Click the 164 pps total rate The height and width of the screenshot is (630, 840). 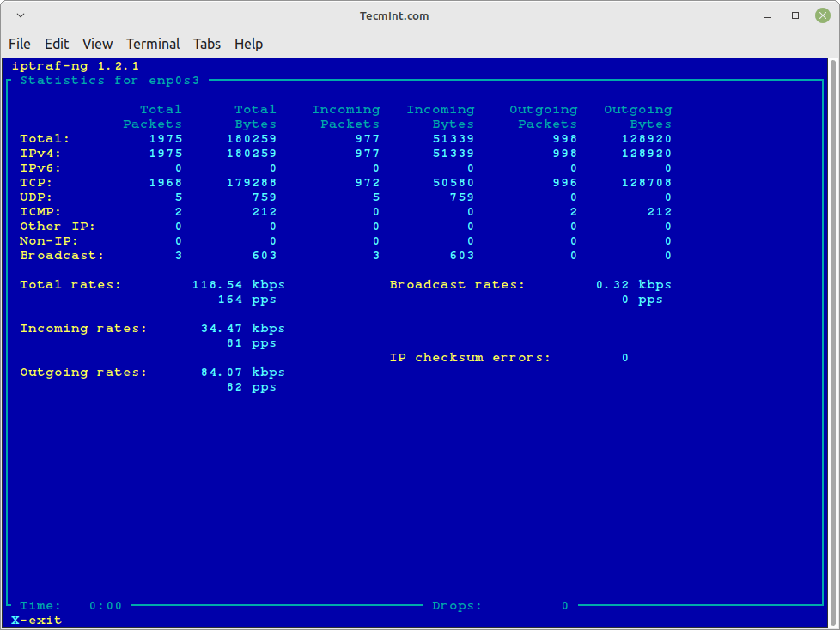click(247, 300)
